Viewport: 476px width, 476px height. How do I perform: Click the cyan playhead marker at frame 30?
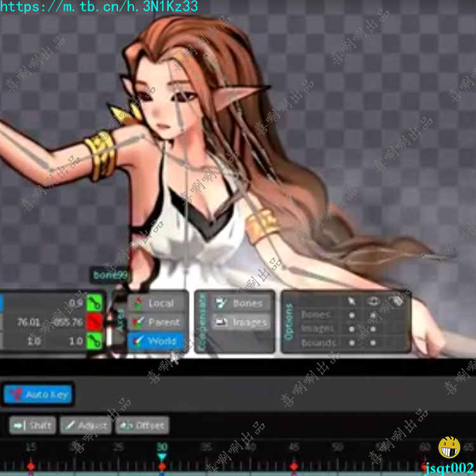coord(162,456)
